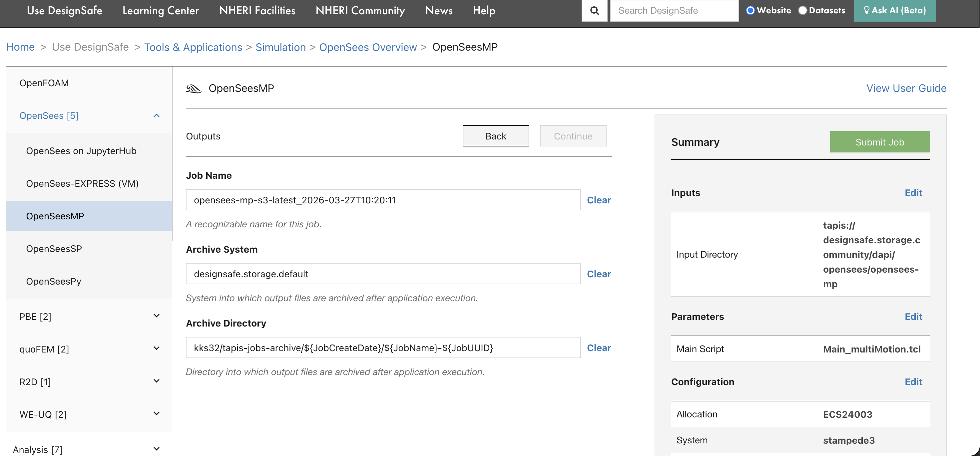Submit the job with Submit Job
Image resolution: width=980 pixels, height=456 pixels.
pos(880,142)
